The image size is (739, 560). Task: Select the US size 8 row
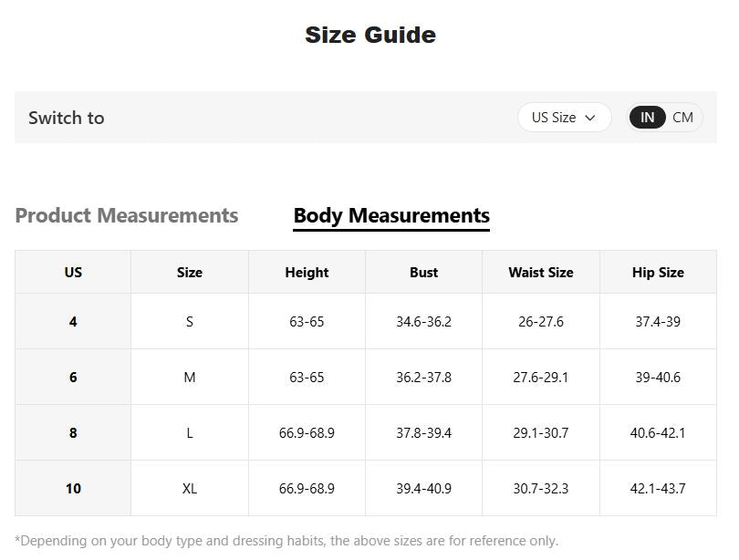click(73, 433)
